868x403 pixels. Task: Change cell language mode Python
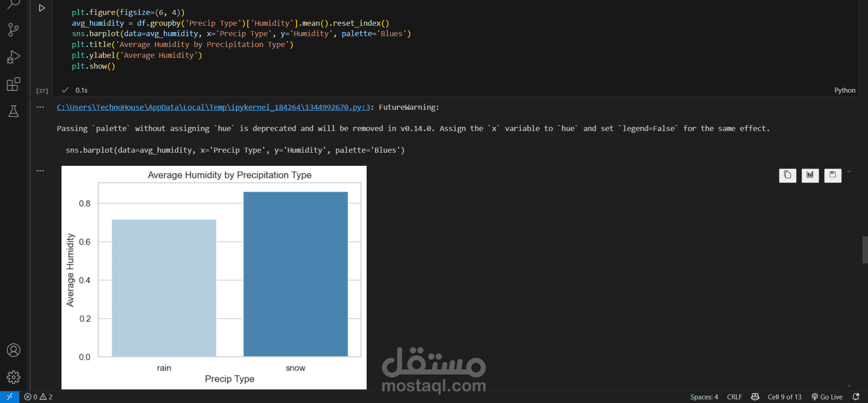coord(844,90)
